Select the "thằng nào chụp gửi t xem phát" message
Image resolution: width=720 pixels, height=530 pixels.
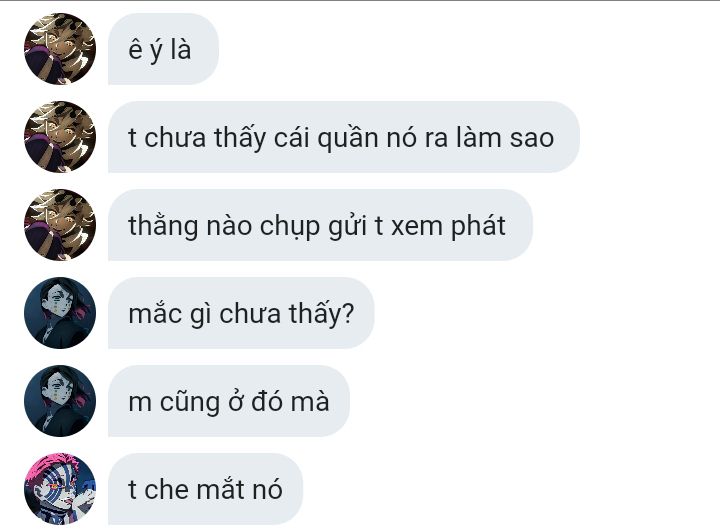(320, 225)
